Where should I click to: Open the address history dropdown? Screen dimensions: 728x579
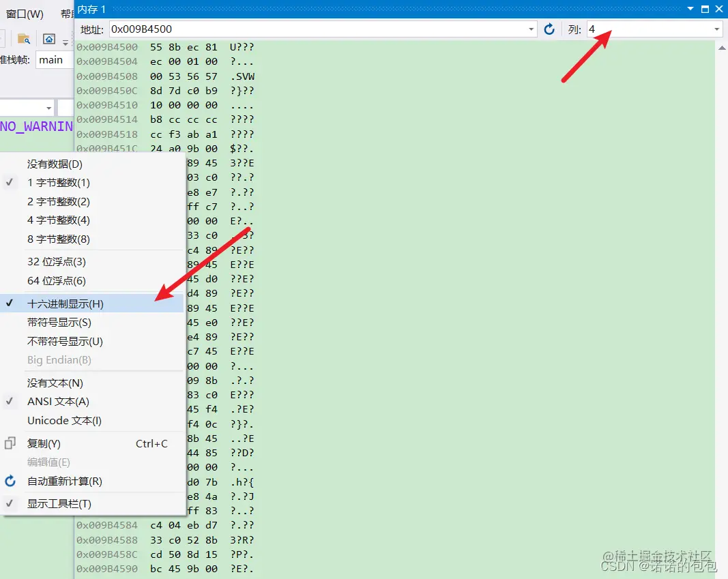531,29
